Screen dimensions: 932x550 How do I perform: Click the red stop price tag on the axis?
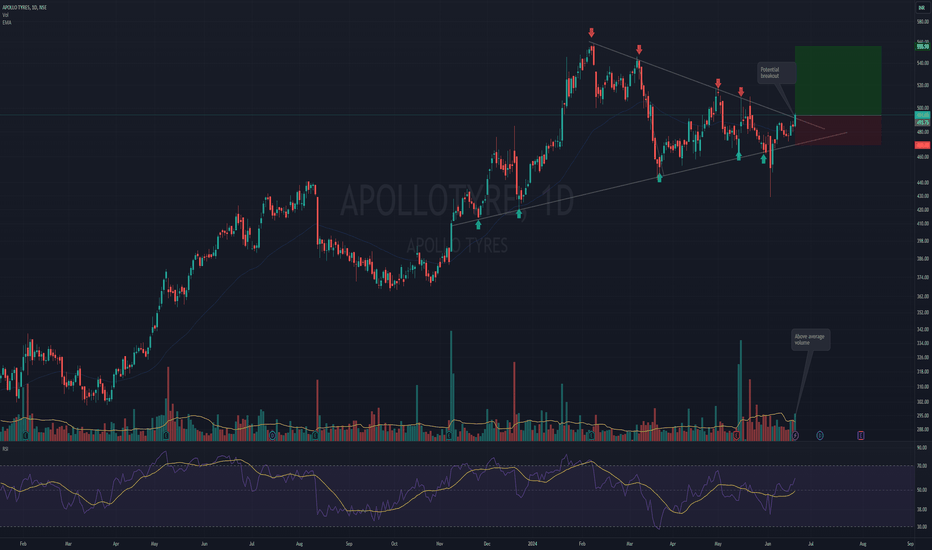point(922,145)
